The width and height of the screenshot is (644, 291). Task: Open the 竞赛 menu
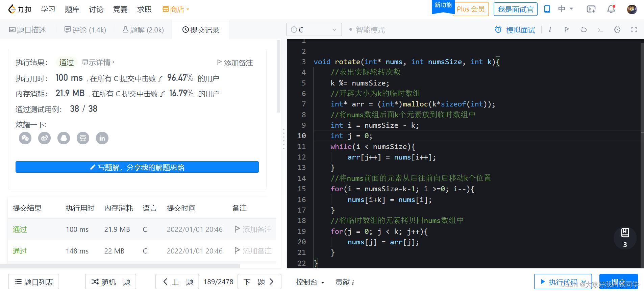coord(120,9)
